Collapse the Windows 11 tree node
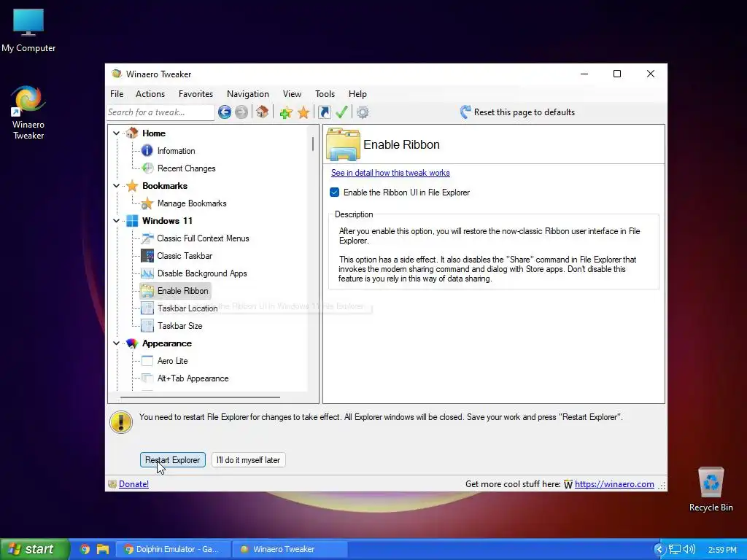Image resolution: width=747 pixels, height=560 pixels. (116, 220)
